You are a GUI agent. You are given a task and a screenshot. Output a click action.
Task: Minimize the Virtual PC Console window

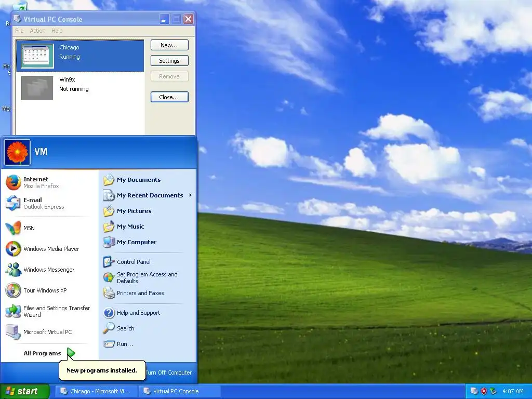click(164, 19)
